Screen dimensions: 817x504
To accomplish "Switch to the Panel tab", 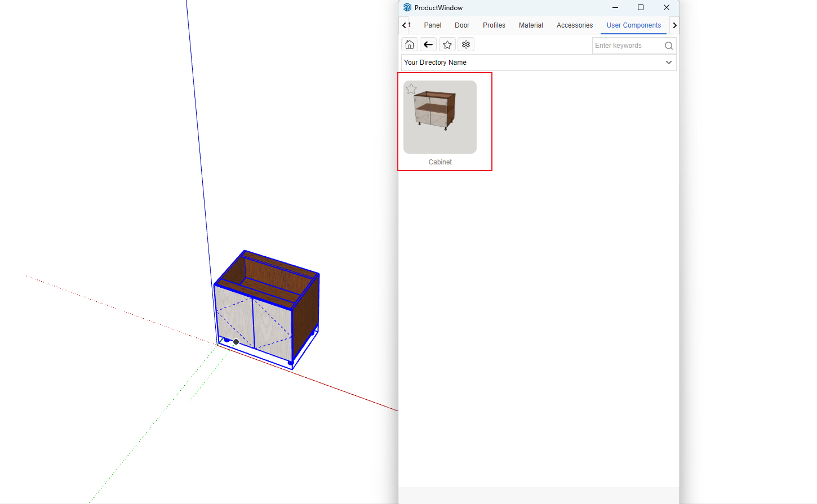I will coord(432,25).
